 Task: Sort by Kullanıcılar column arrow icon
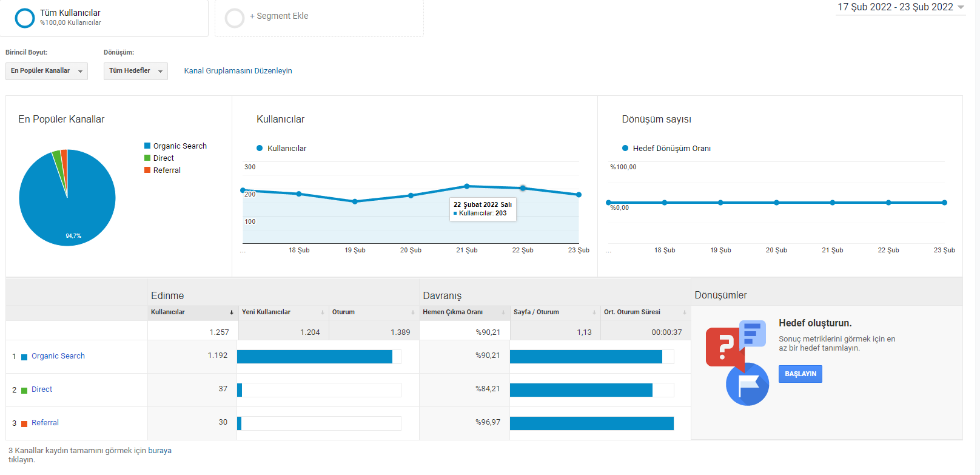[232, 312]
